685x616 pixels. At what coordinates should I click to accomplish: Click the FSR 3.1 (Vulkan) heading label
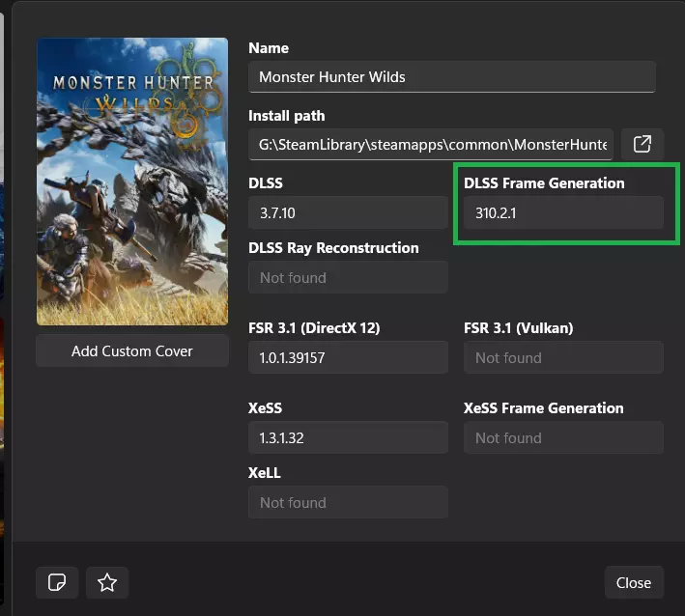pos(518,328)
